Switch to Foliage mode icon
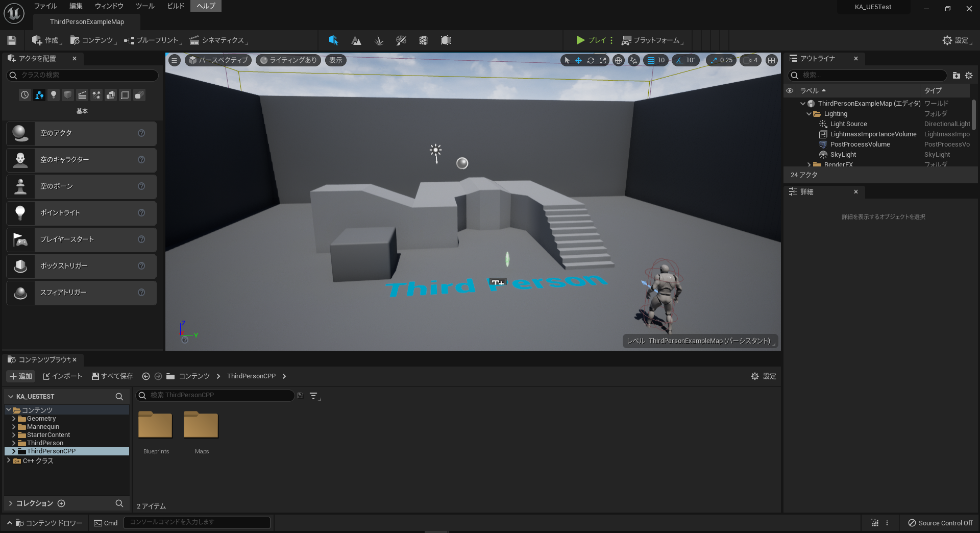Image resolution: width=980 pixels, height=533 pixels. [x=379, y=40]
